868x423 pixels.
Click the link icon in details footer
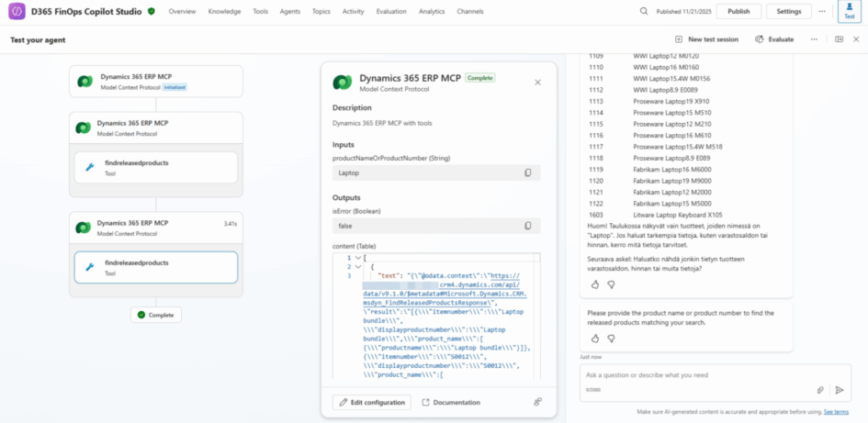pyautogui.click(x=537, y=402)
